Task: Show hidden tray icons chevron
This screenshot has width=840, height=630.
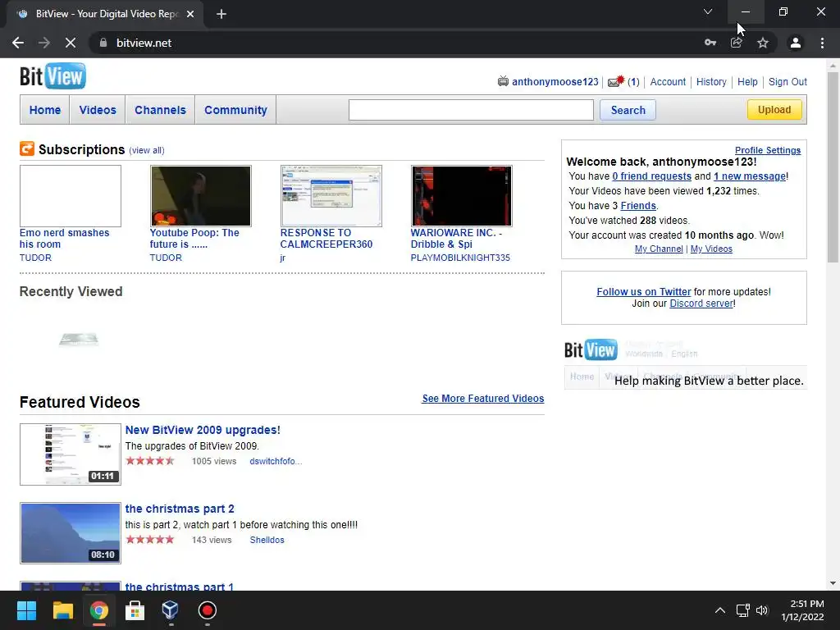Action: pyautogui.click(x=720, y=610)
